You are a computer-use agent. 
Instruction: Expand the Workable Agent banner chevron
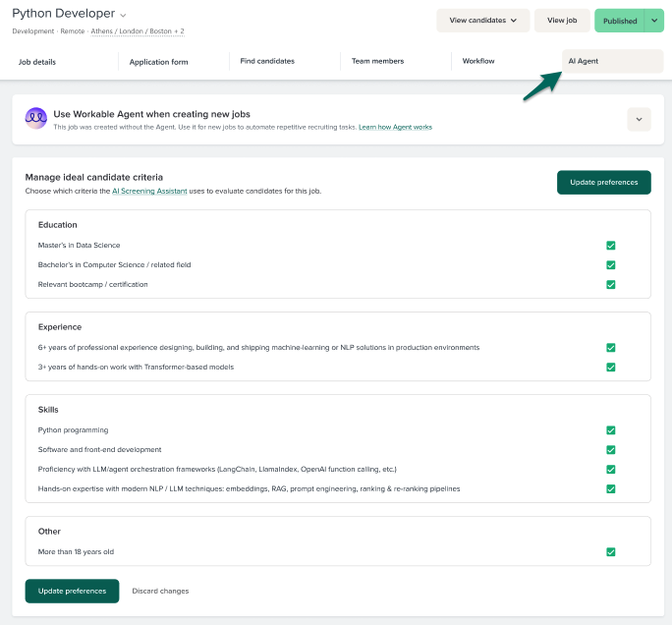coord(639,119)
